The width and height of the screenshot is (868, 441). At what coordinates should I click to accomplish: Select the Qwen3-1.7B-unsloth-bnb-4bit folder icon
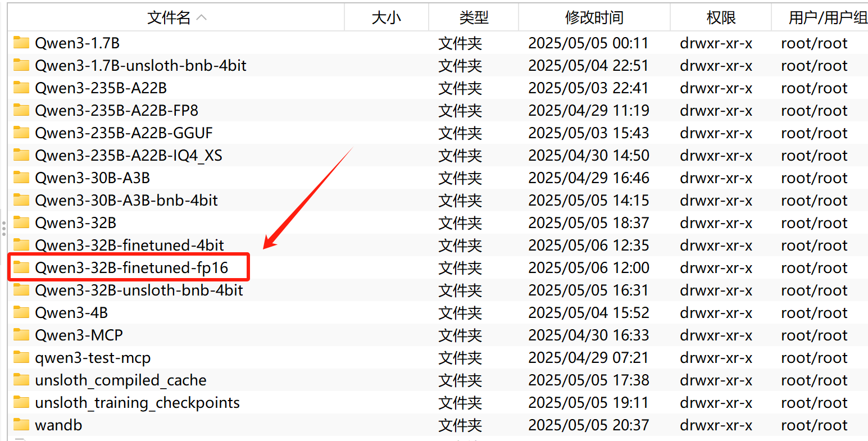(x=21, y=65)
